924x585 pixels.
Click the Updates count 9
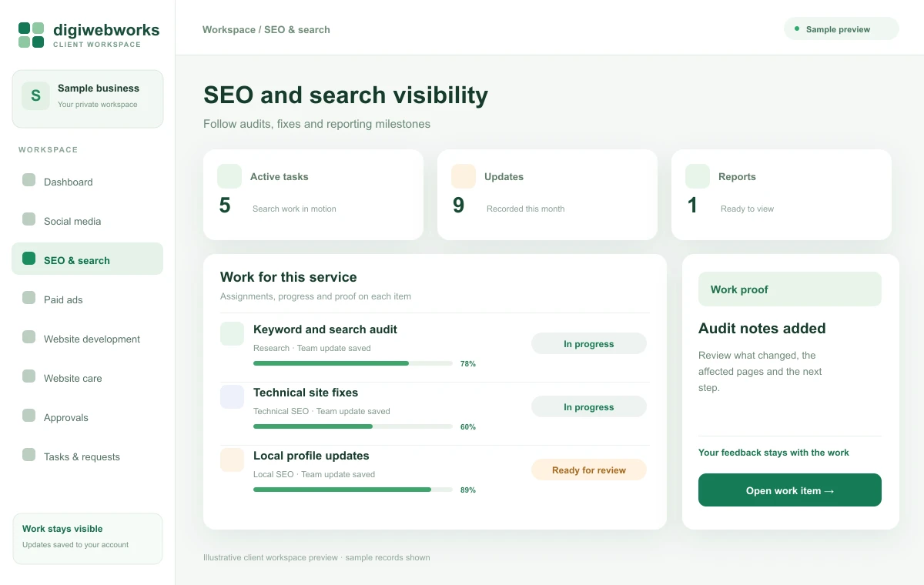point(459,206)
